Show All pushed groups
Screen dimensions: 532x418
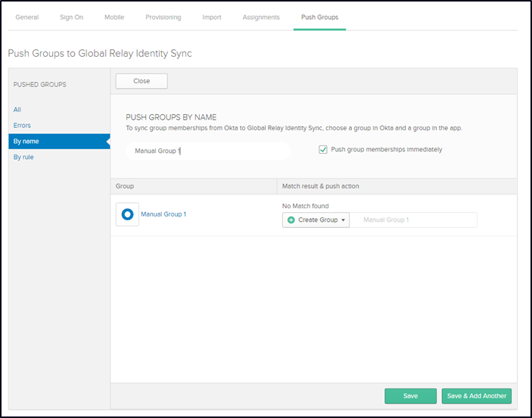click(x=17, y=110)
